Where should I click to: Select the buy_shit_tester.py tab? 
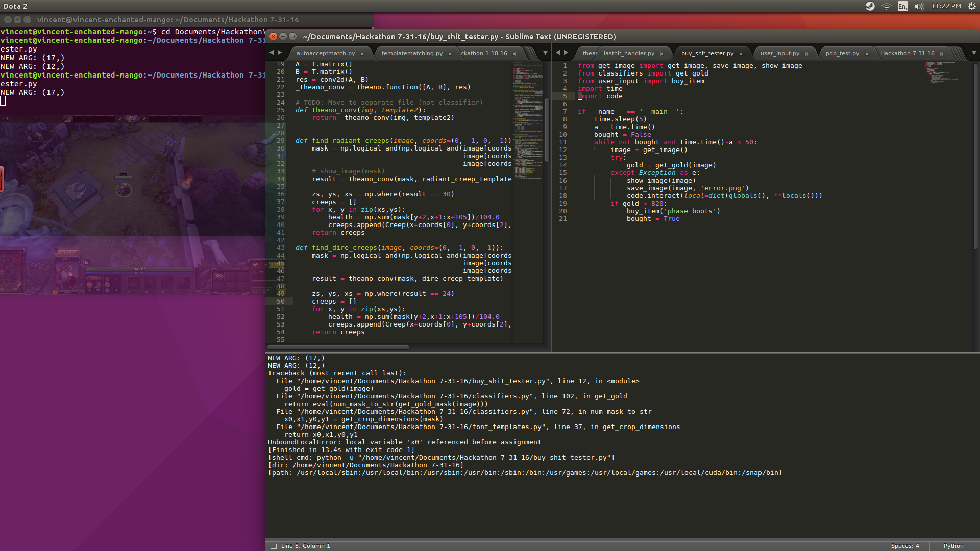707,53
